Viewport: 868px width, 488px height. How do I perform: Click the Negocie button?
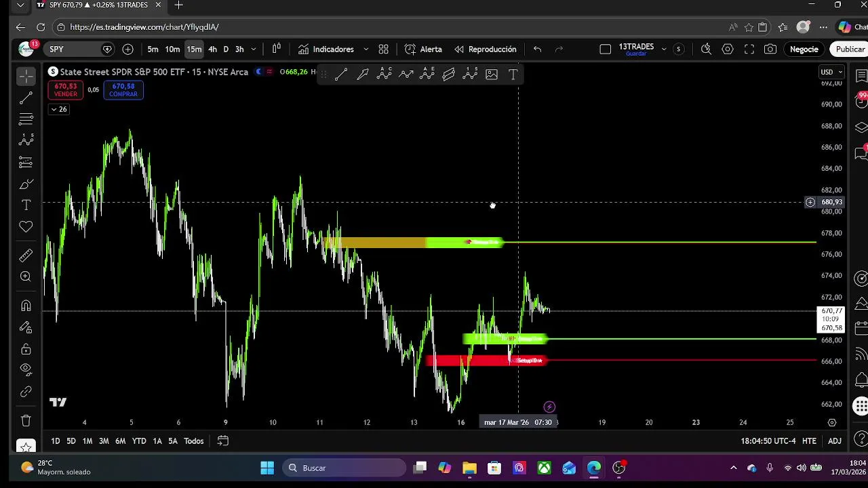804,49
